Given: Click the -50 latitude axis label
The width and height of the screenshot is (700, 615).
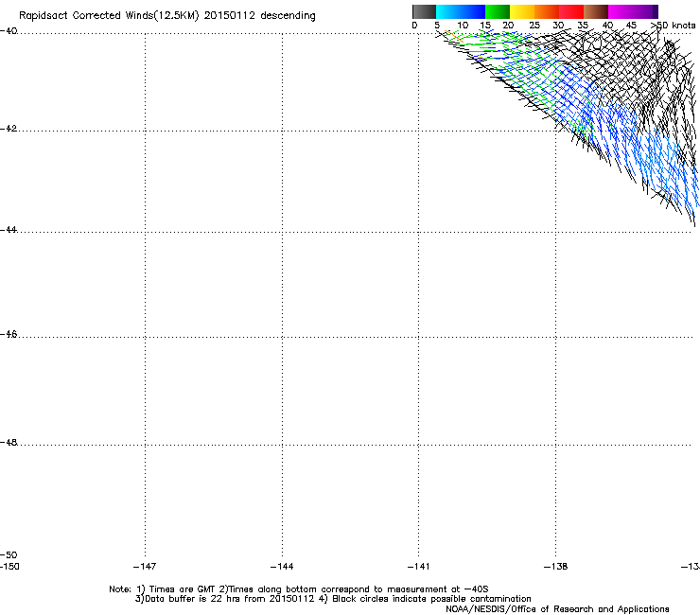Looking at the screenshot, I should 9,555.
